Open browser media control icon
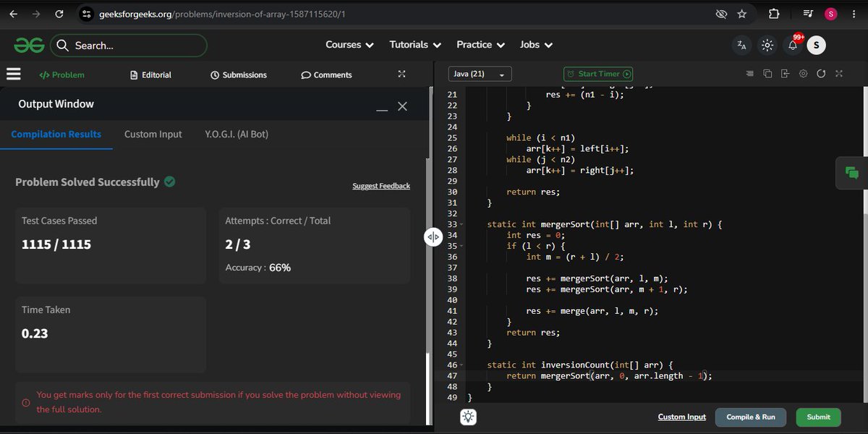The image size is (868, 434). coord(809,14)
